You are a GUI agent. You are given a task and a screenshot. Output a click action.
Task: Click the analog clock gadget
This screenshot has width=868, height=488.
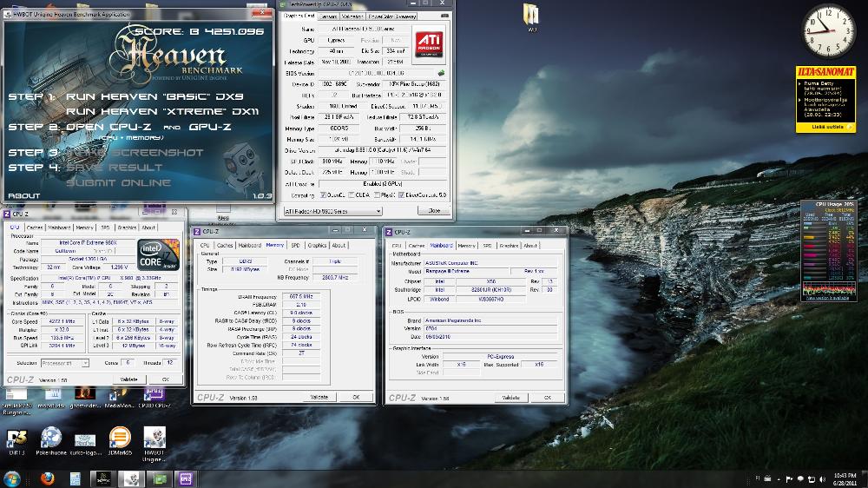point(828,31)
